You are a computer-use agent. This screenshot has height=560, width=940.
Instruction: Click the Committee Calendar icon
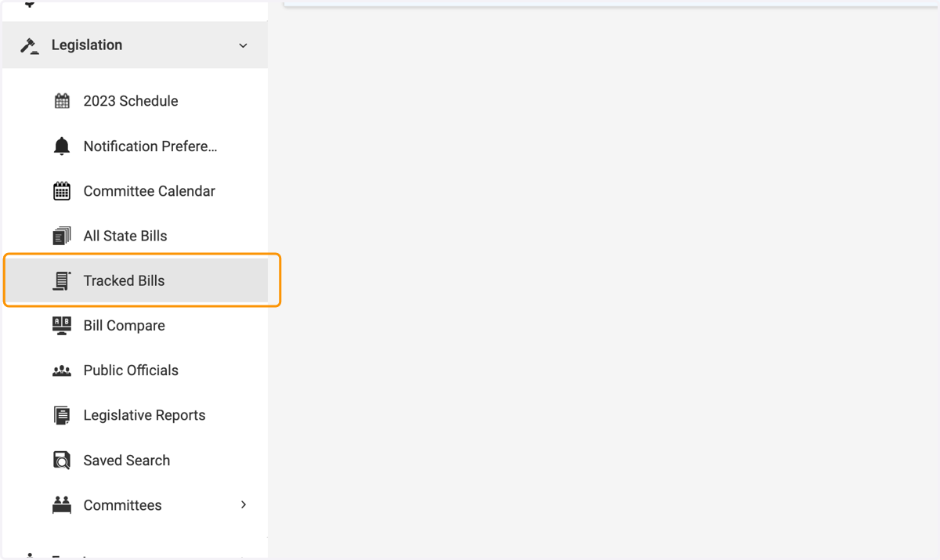pos(62,191)
